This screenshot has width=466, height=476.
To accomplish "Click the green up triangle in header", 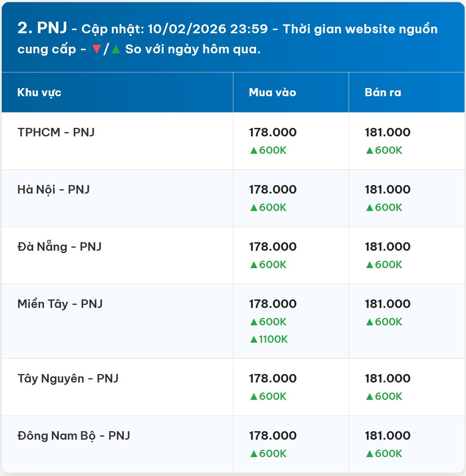I will [116, 49].
